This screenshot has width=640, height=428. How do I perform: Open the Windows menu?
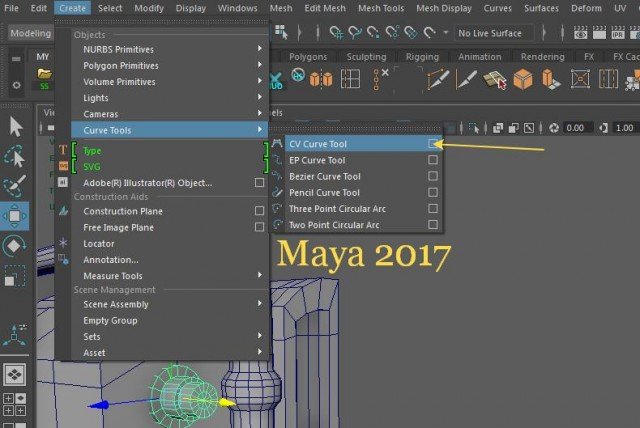coord(238,8)
